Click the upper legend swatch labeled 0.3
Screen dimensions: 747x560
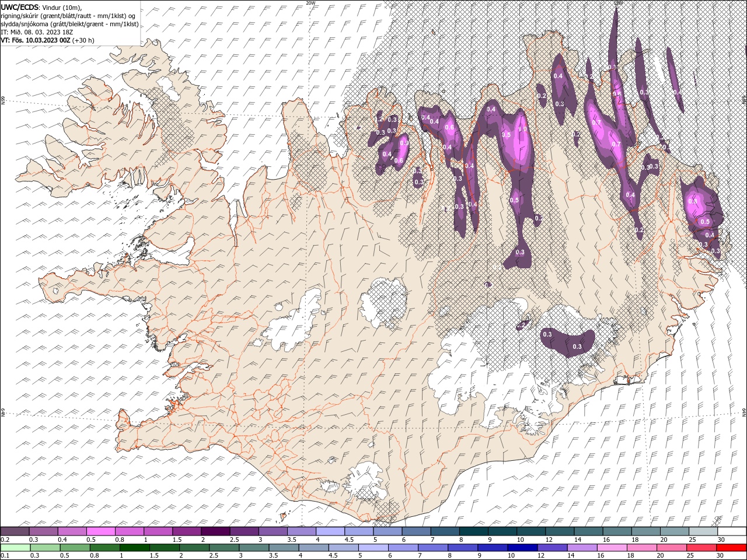pyautogui.click(x=44, y=531)
